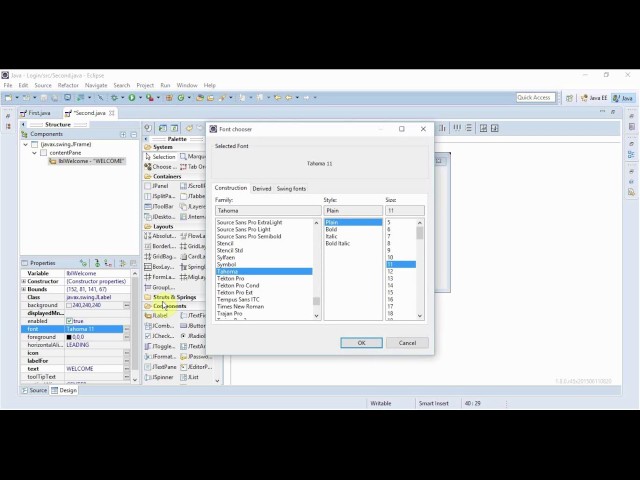Select the JToggleButton palette item
The height and width of the screenshot is (480, 640).
(x=160, y=346)
